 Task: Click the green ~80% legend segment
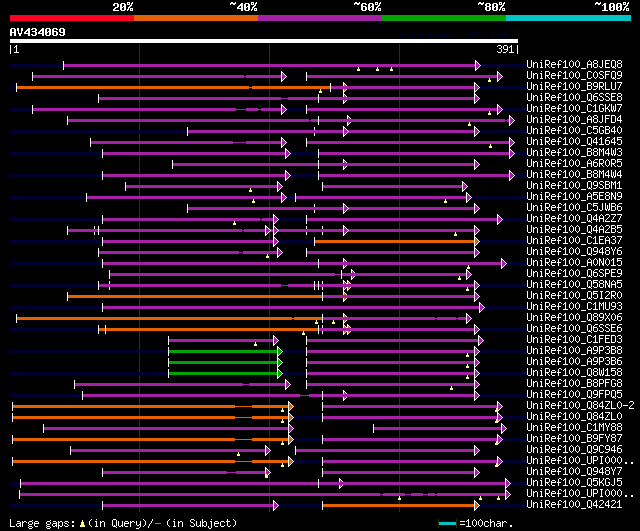444,18
